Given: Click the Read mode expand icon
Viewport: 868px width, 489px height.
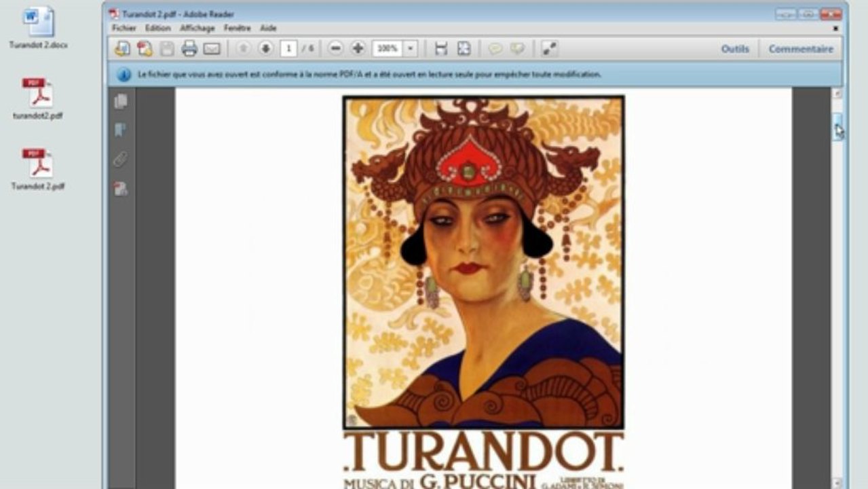Looking at the screenshot, I should coord(549,48).
